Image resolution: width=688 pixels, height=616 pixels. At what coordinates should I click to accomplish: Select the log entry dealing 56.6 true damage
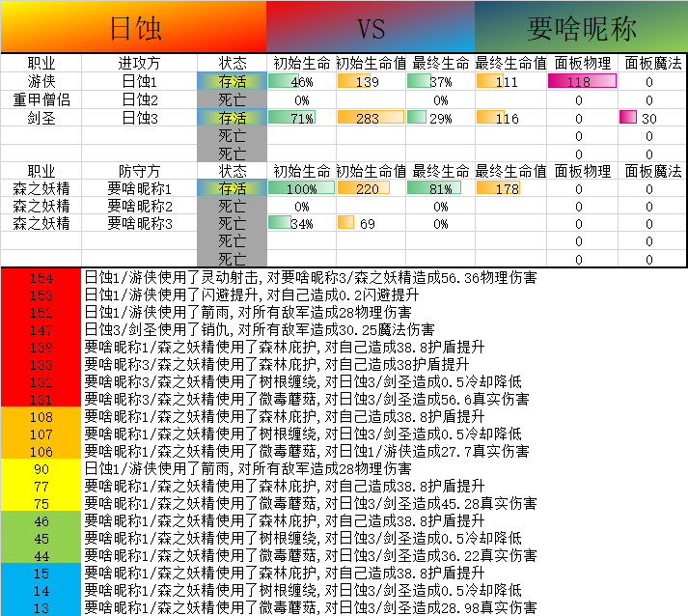click(x=307, y=400)
